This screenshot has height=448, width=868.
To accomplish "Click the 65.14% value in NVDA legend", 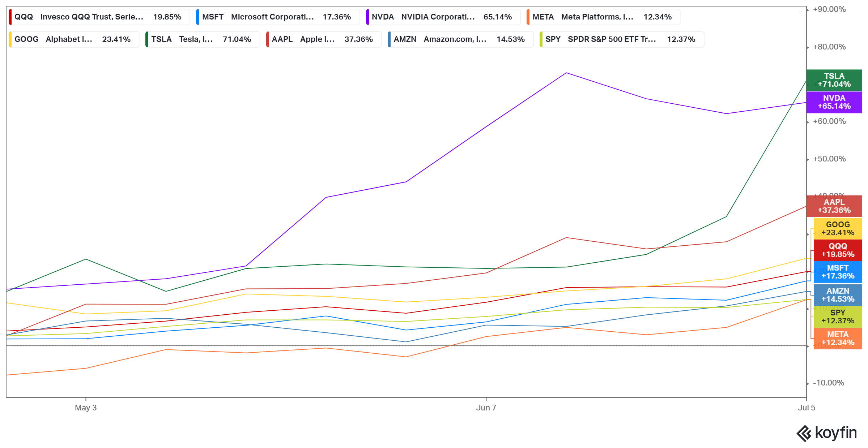I will pos(498,17).
